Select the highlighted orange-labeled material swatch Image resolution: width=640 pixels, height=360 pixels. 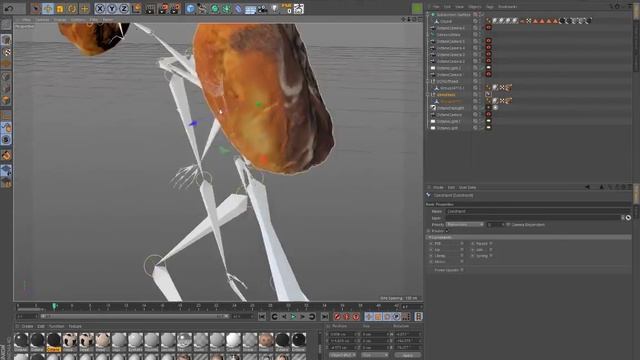53,342
